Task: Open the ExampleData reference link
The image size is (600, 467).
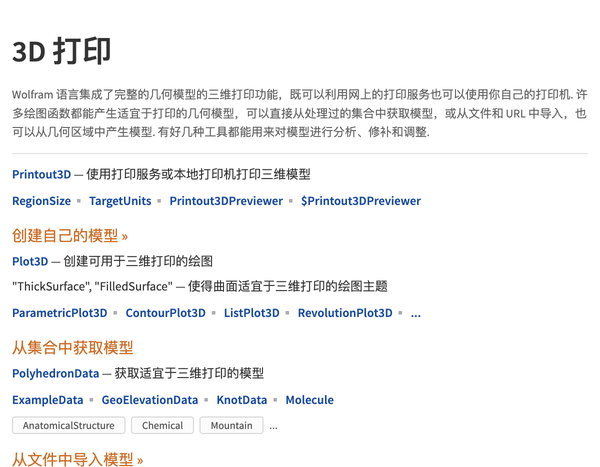Action: coord(47,400)
